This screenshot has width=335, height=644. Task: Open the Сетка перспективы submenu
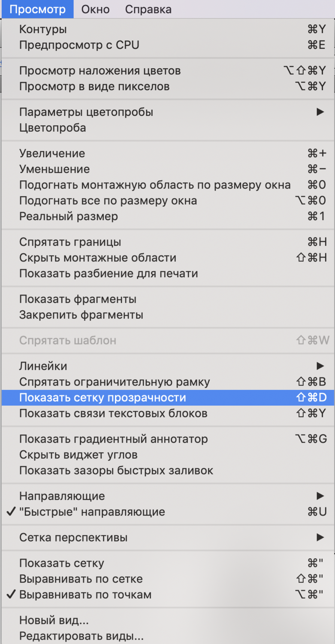coord(73,537)
